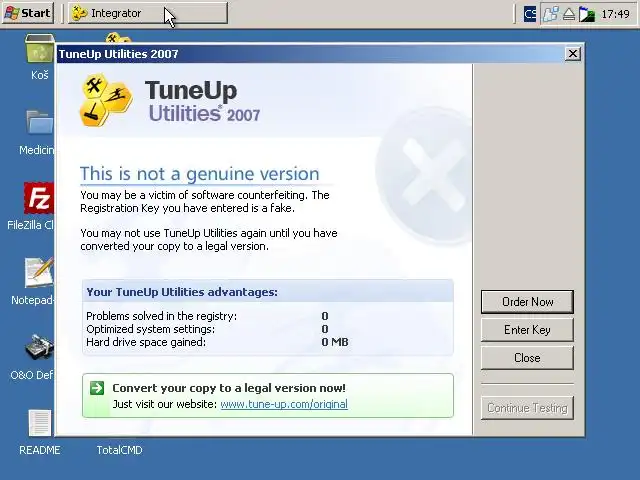Screen dimensions: 640x480
Task: Click the 17:49 system clock
Action: point(615,14)
